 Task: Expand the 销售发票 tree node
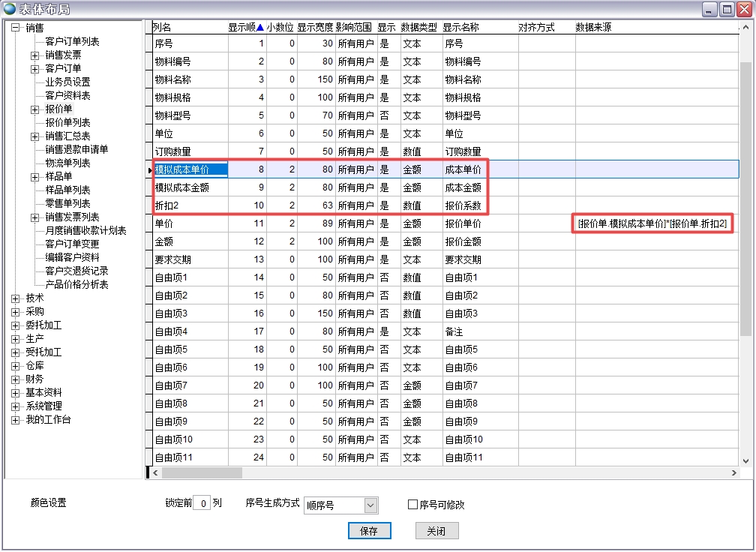click(x=34, y=55)
